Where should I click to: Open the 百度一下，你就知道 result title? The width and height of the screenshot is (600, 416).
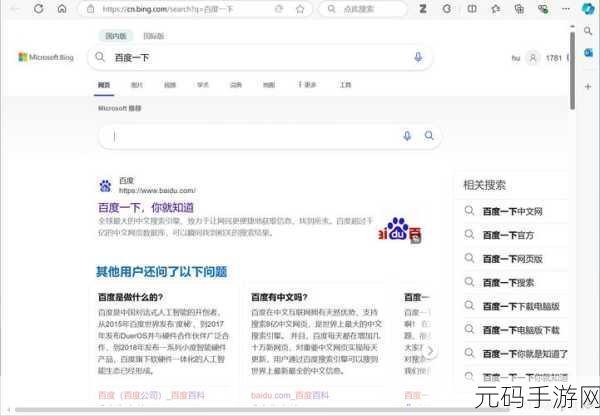(146, 208)
